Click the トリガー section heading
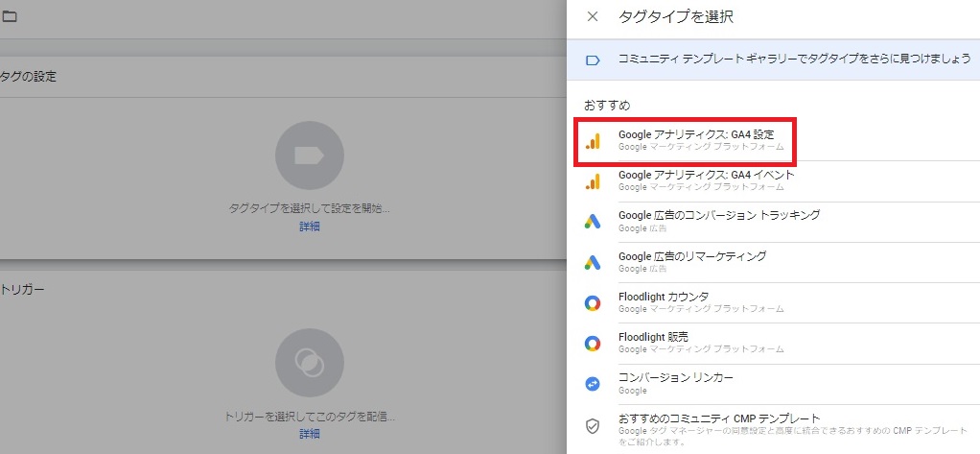Image resolution: width=980 pixels, height=454 pixels. pyautogui.click(x=22, y=290)
